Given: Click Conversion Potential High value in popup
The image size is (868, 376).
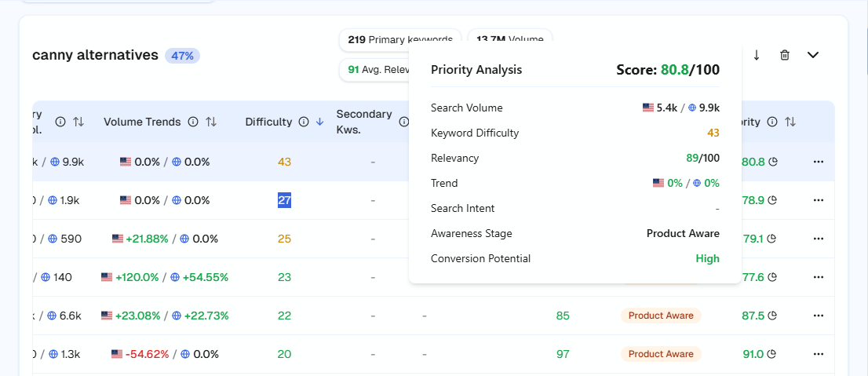Looking at the screenshot, I should point(707,258).
